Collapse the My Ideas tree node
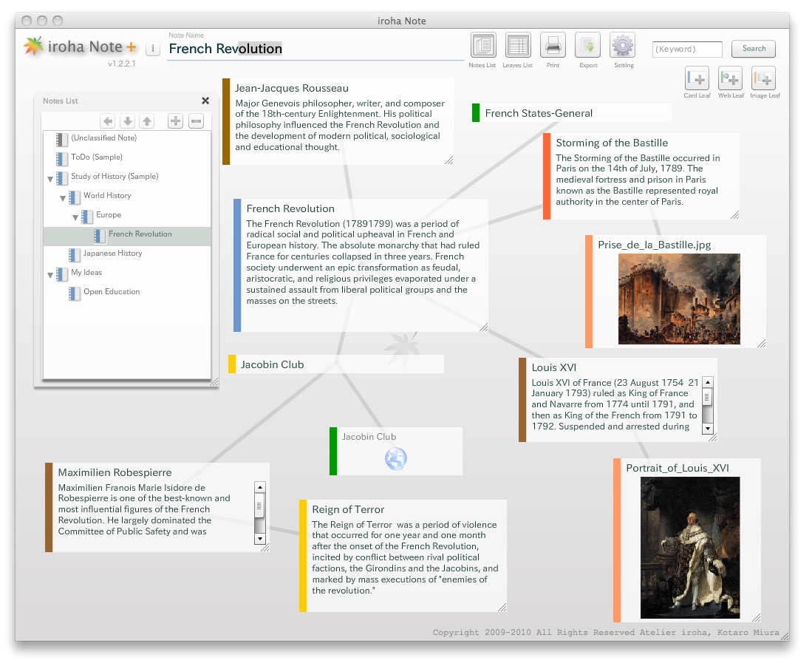The width and height of the screenshot is (812, 666). click(50, 275)
